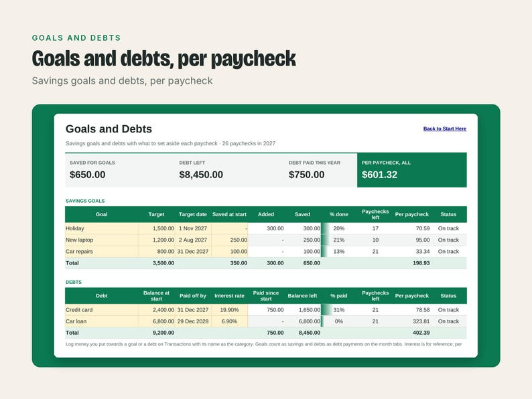This screenshot has height=399, width=532.
Task: Select savings total per paycheck 198.93
Action: coord(421,263)
